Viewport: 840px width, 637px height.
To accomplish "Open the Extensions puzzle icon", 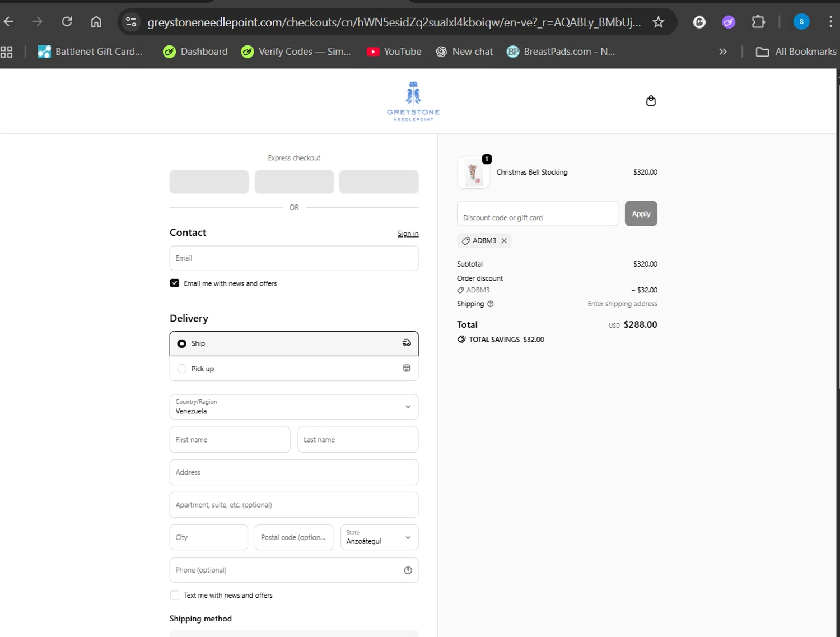I will (758, 22).
